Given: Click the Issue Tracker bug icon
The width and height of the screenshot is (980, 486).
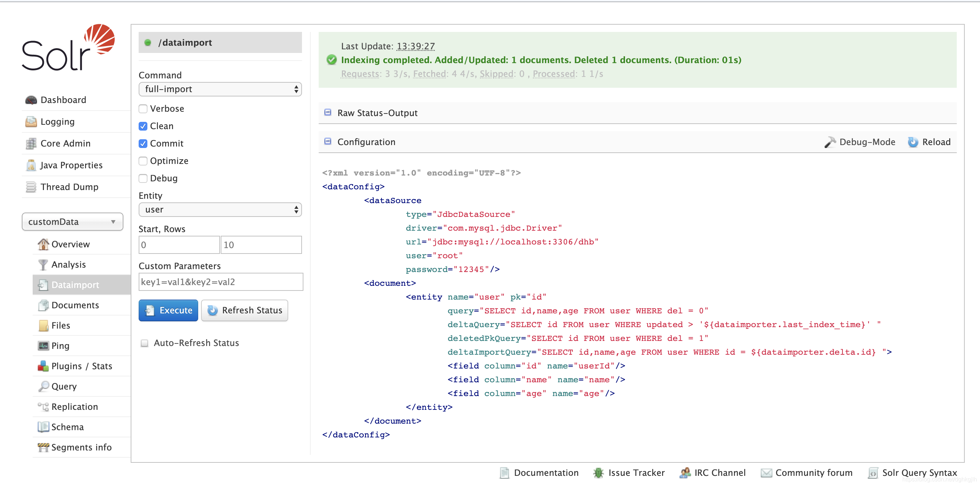Looking at the screenshot, I should coord(599,473).
